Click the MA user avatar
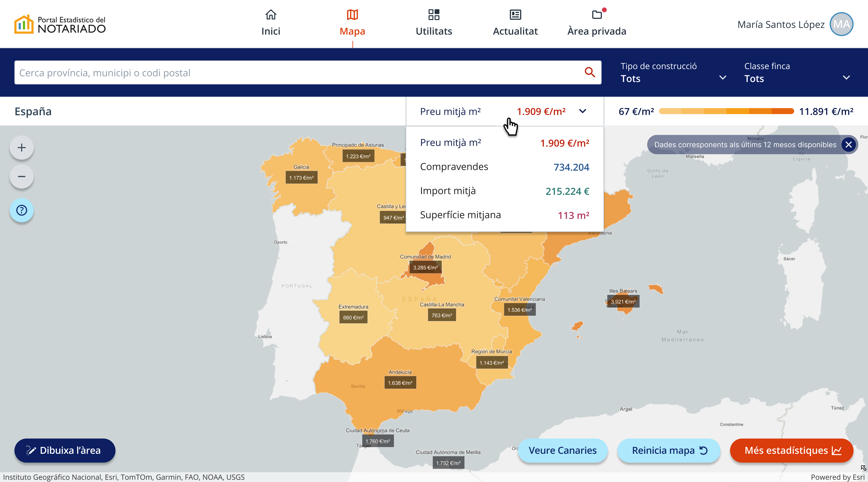The width and height of the screenshot is (868, 482). tap(841, 24)
